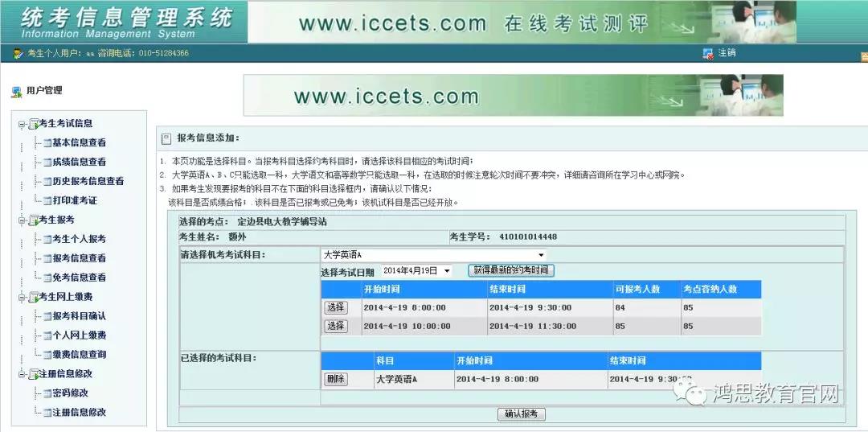Click the second www.iccets.com banner image
The image size is (868, 432).
[x=514, y=95]
